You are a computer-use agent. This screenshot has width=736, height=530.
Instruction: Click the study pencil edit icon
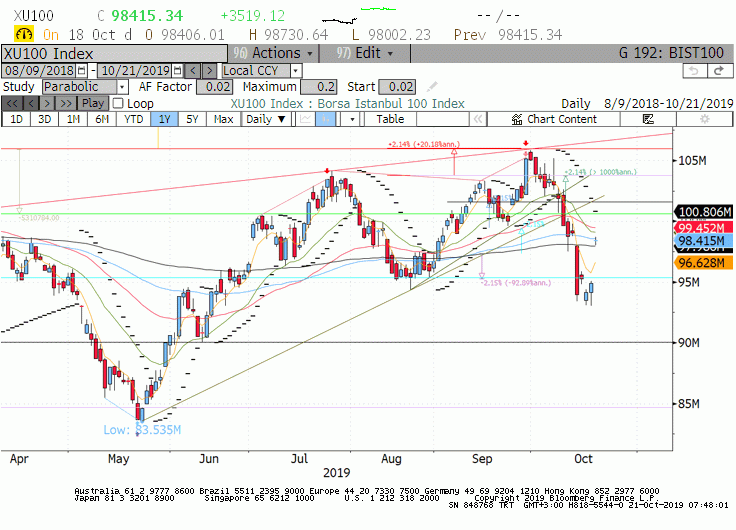pos(432,87)
